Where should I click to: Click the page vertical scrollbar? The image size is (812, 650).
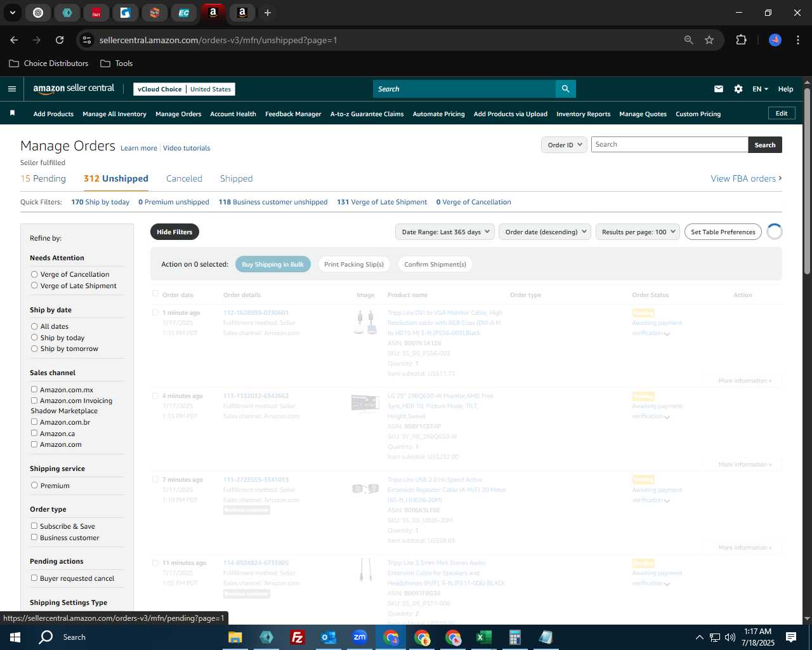[807, 181]
